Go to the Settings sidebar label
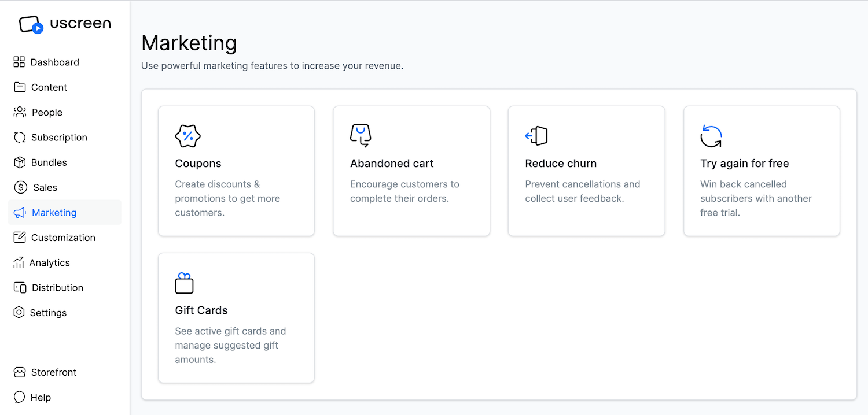This screenshot has height=415, width=868. click(x=48, y=313)
